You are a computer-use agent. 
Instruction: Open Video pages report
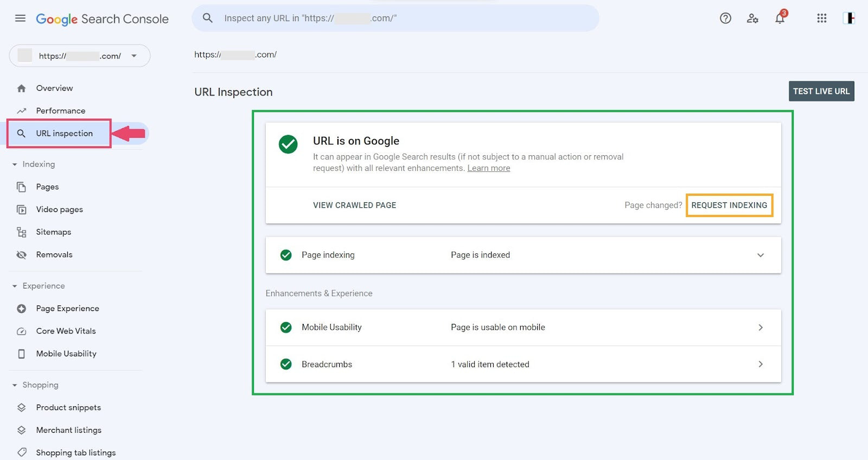[60, 209]
